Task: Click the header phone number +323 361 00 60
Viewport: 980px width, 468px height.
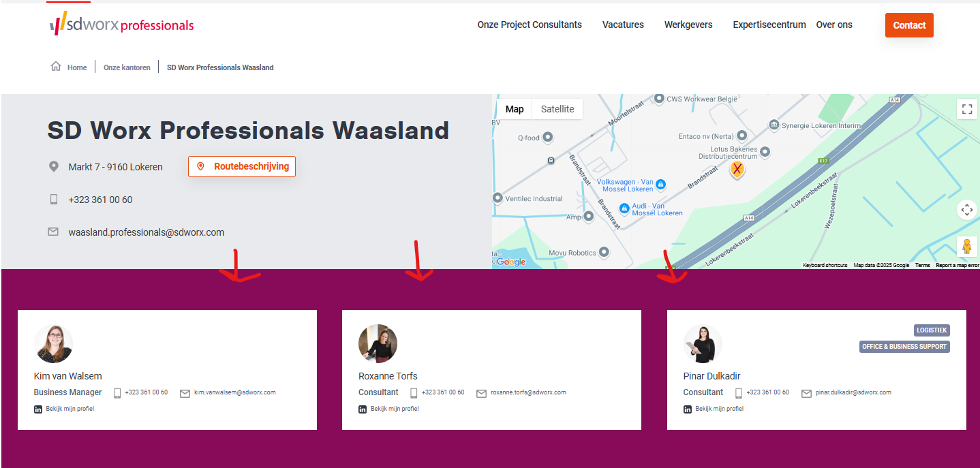Action: [x=100, y=200]
